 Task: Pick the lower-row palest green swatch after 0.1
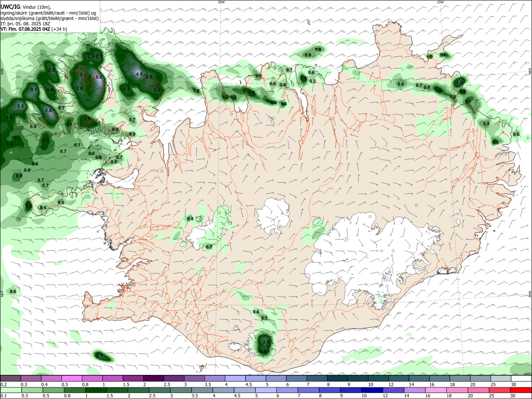pyautogui.click(x=10, y=390)
